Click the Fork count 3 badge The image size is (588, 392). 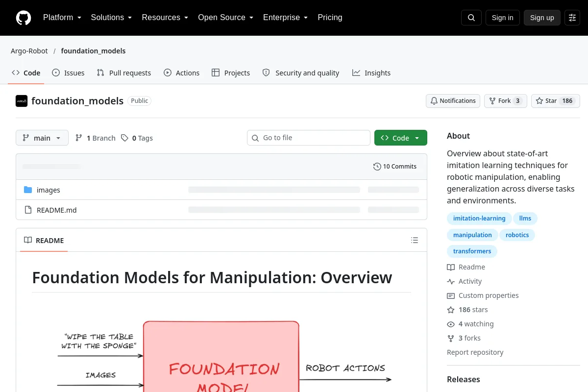[x=518, y=101]
